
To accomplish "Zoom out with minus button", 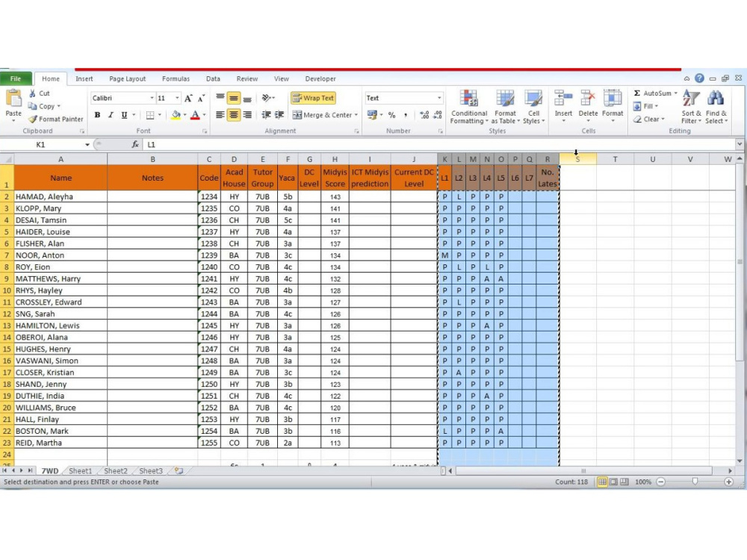I will 661,482.
